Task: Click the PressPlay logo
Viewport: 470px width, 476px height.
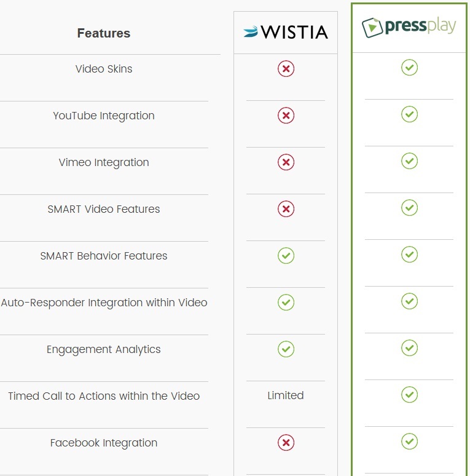Action: [x=409, y=27]
